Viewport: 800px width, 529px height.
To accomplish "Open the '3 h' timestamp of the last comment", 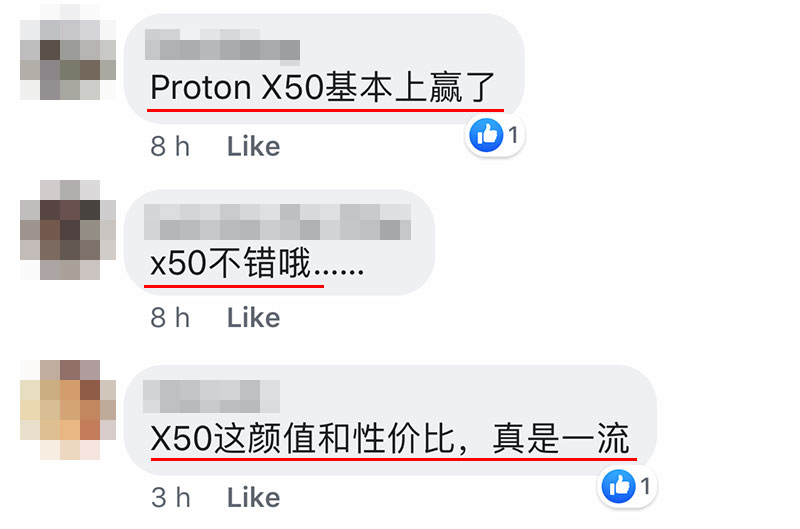I will (x=170, y=498).
